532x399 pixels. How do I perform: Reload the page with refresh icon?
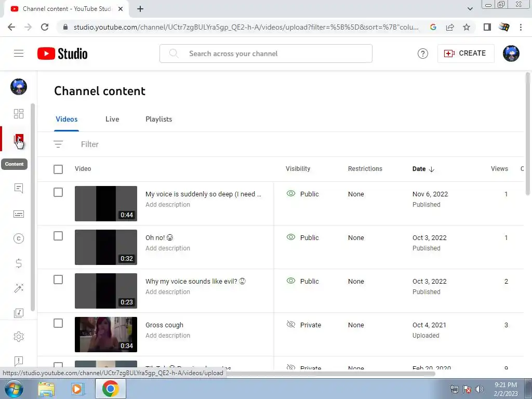click(45, 27)
